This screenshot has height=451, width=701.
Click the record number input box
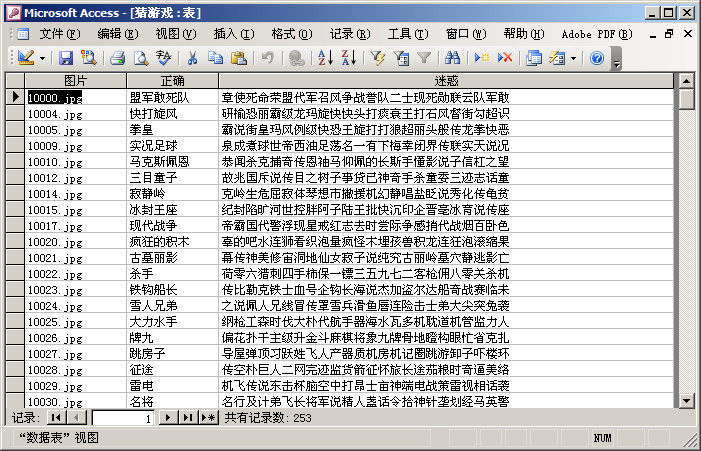click(x=123, y=418)
